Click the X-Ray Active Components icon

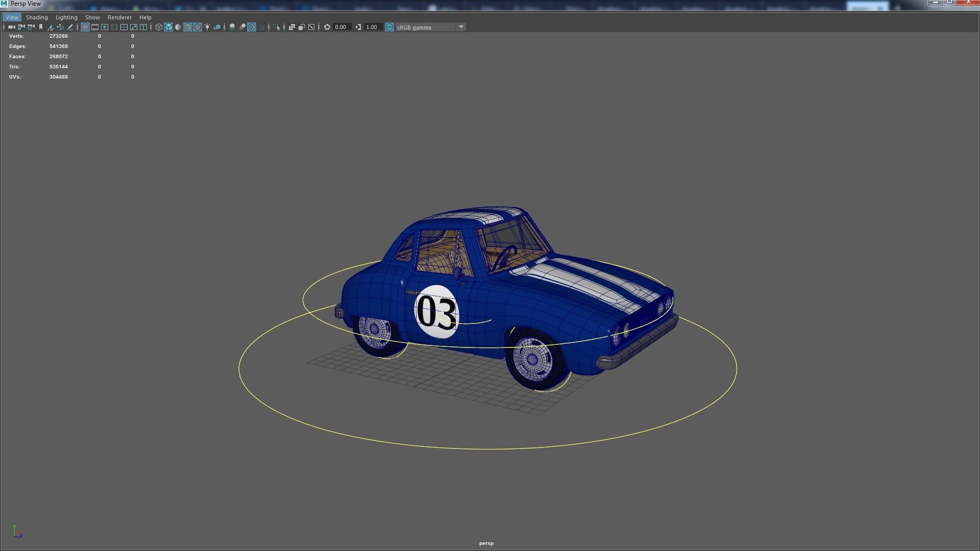pos(302,27)
